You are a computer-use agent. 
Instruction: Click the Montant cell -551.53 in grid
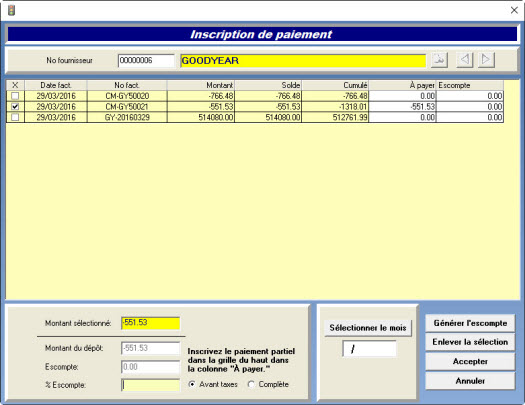click(201, 107)
